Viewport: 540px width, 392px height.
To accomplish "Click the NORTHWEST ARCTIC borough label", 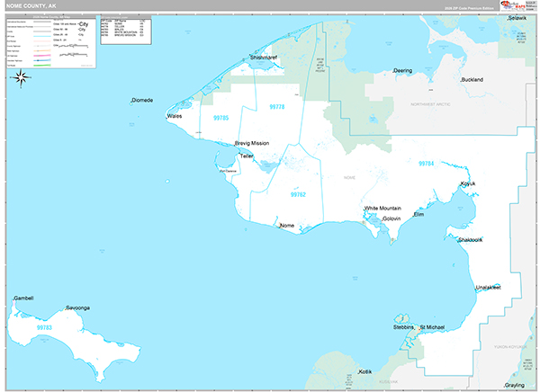I will 430,104.
